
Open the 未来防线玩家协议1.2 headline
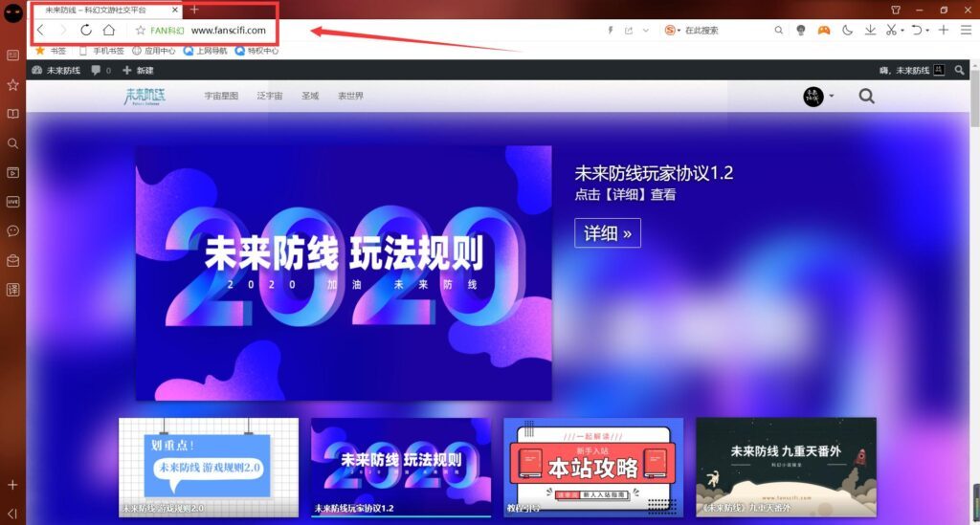point(654,173)
